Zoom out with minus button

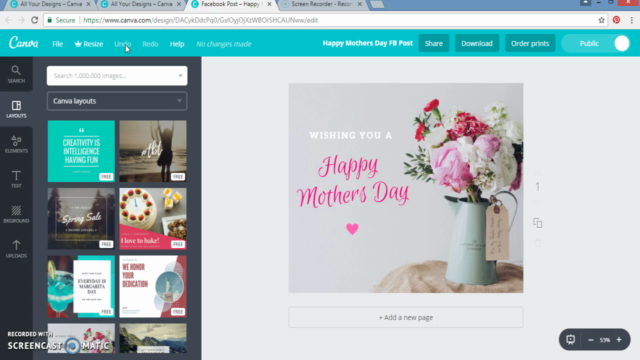[x=591, y=340]
